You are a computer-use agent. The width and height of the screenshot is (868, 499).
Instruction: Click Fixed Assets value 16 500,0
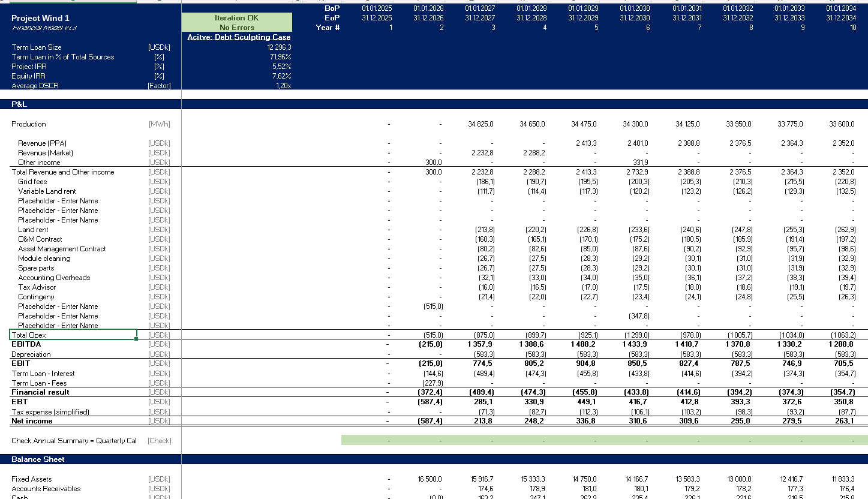[x=430, y=479]
